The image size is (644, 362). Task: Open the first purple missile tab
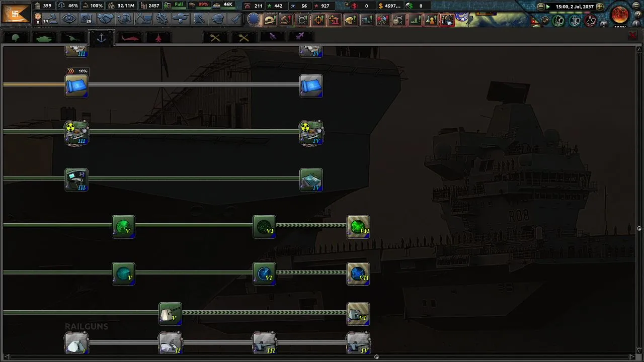pos(273,37)
